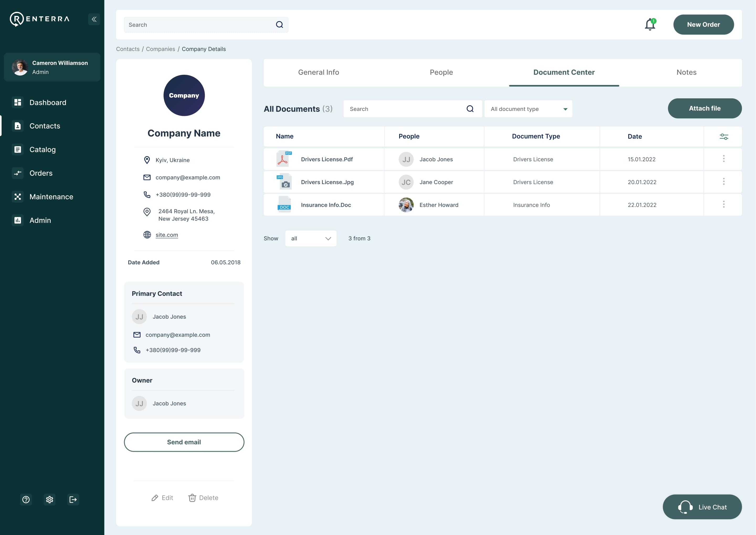Open table column settings sliders icon
756x535 pixels.
pos(724,136)
